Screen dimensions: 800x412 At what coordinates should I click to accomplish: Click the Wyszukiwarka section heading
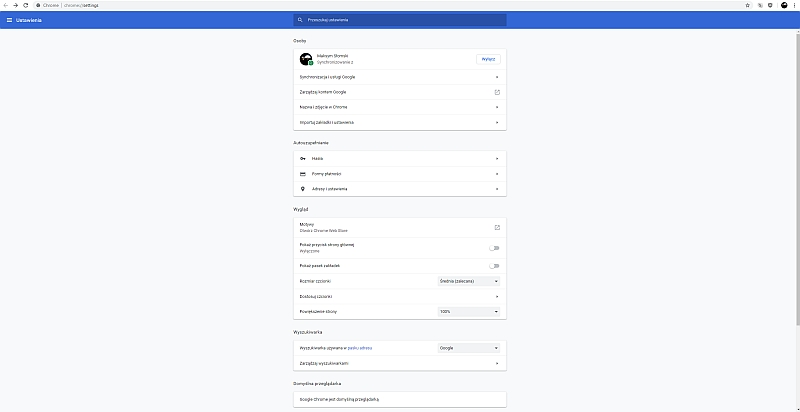(x=308, y=332)
